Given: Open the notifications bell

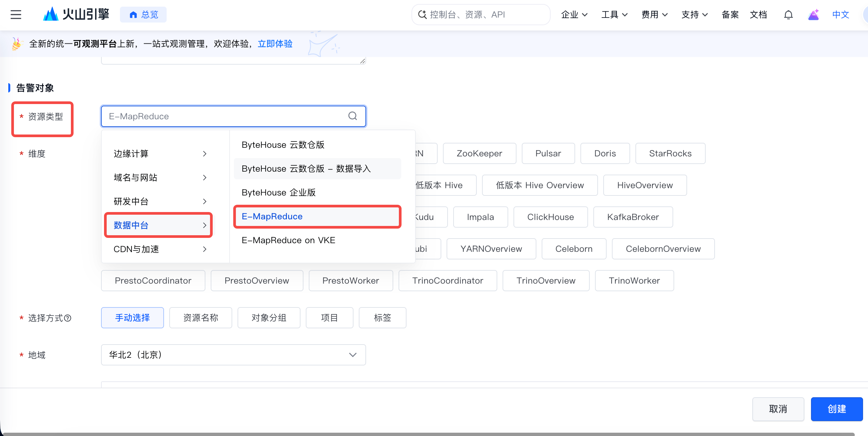Looking at the screenshot, I should point(788,15).
